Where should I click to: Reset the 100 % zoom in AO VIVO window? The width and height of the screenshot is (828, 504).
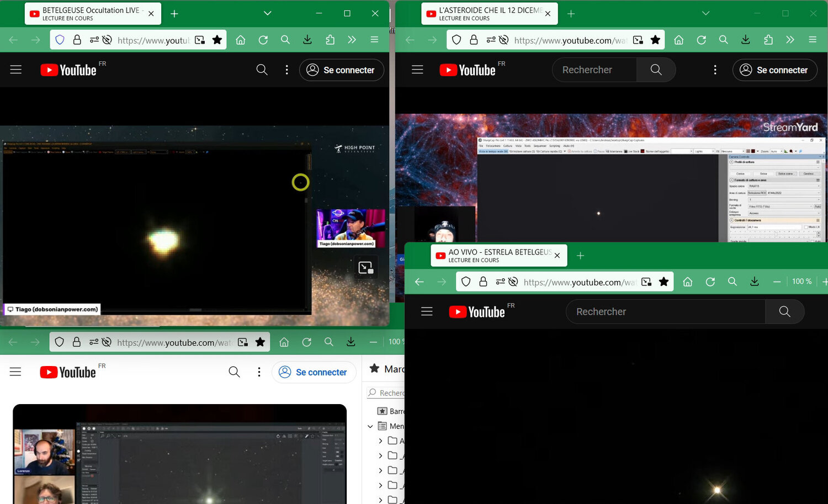[x=802, y=282]
